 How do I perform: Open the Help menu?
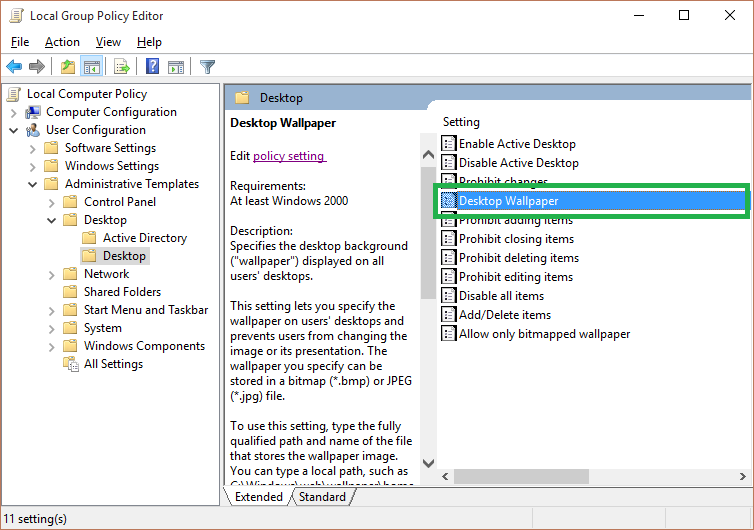tap(149, 42)
